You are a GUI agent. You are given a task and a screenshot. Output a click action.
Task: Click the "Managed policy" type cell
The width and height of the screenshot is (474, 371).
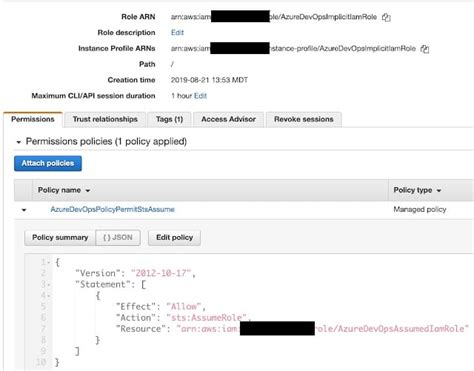click(x=420, y=209)
